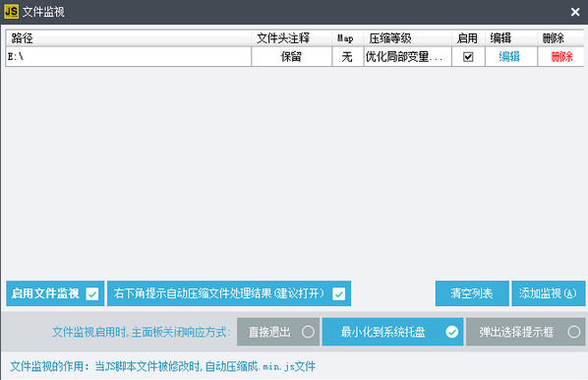This screenshot has width=588, height=380.
Task: Click the 编辑 link for the E:\ row
Action: click(509, 57)
